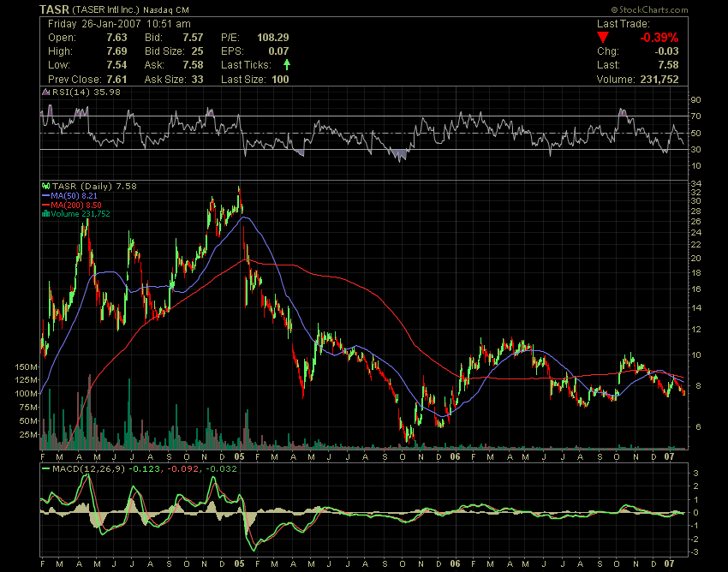Click the 12 label on the price axis
The height and width of the screenshot is (572, 728).
[696, 330]
